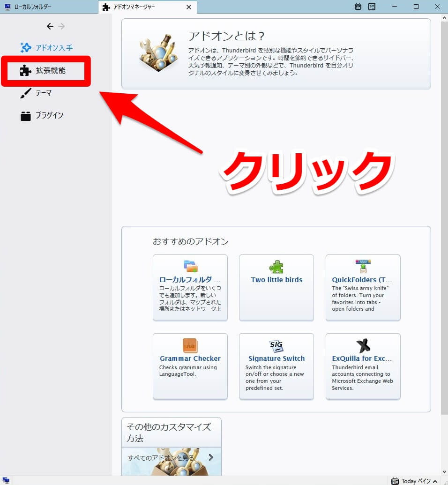448x485 pixels.
Task: Go forward with the right arrow
Action: 61,26
